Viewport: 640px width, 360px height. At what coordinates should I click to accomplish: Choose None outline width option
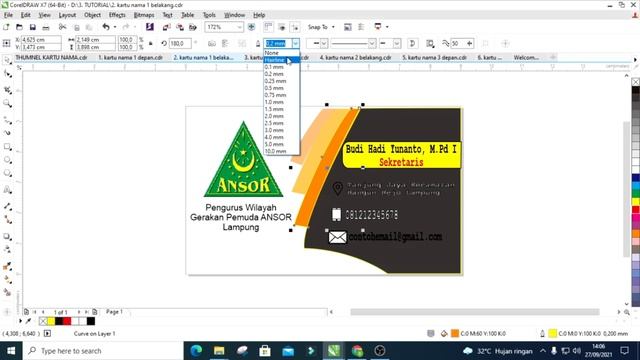282,53
